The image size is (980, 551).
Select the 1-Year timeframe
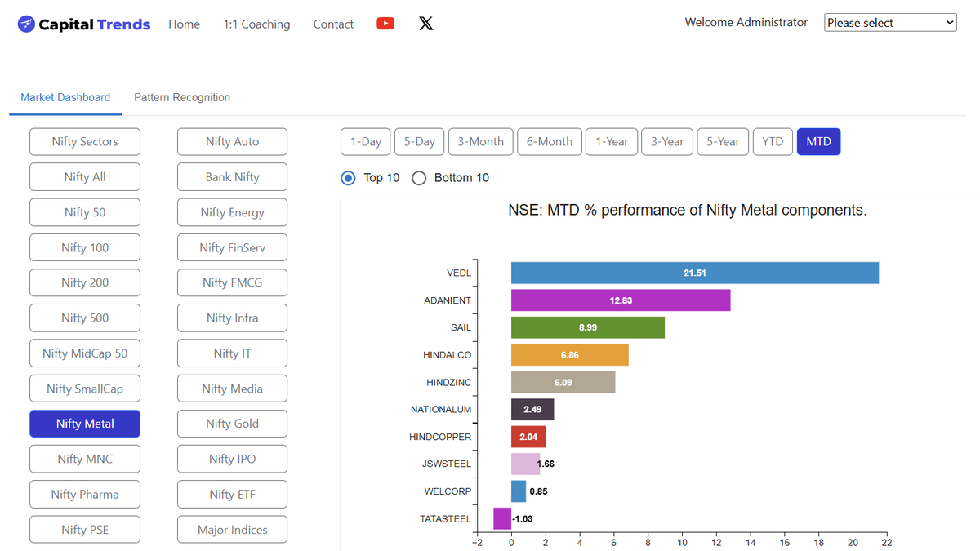click(612, 142)
